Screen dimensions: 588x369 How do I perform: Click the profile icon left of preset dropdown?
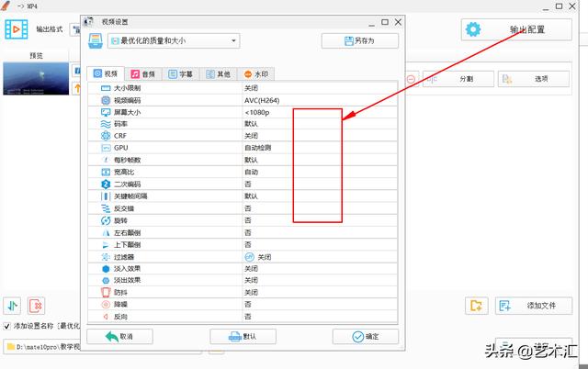96,40
